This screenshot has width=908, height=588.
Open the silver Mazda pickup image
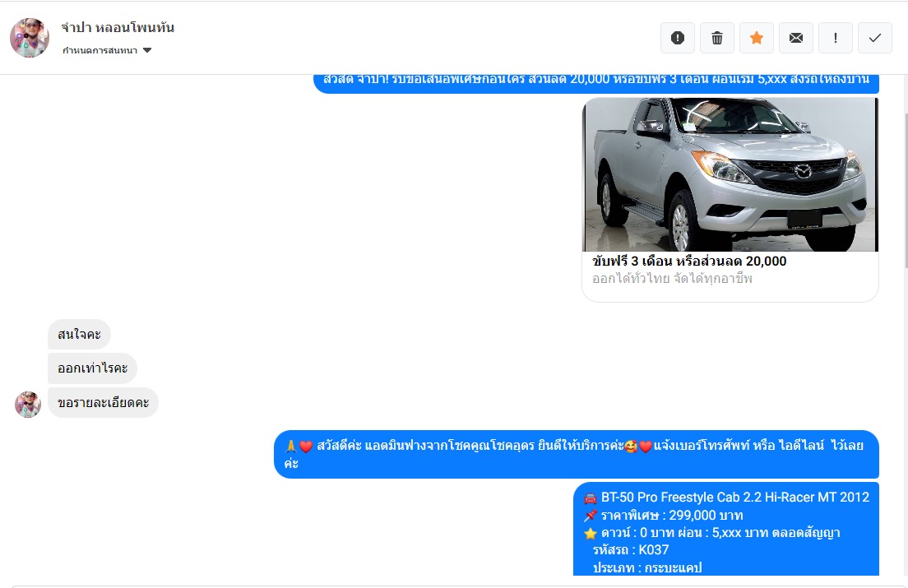pyautogui.click(x=730, y=174)
